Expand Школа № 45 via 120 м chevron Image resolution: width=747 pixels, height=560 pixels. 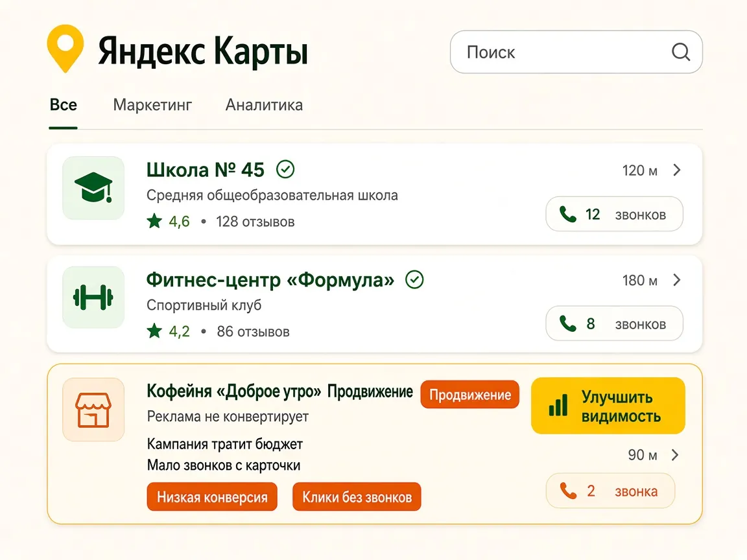point(677,170)
